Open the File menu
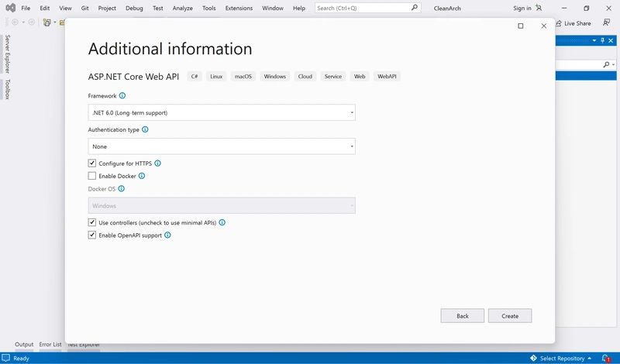Screen dimensions: 620x364 coord(26,8)
